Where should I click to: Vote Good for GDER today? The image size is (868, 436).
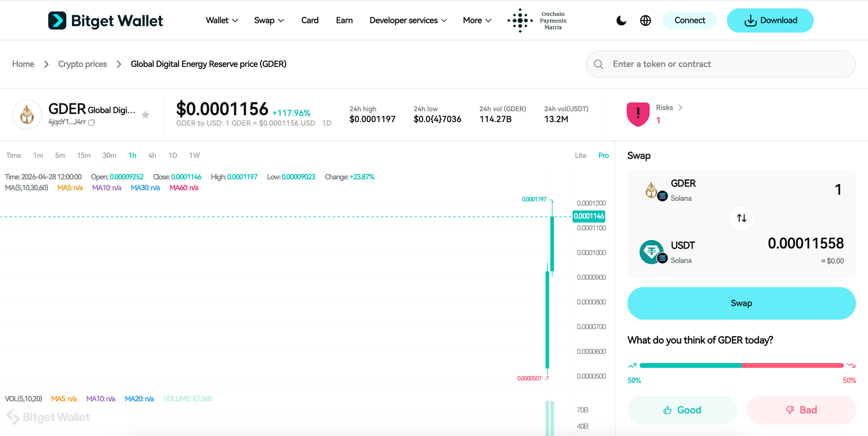point(682,410)
